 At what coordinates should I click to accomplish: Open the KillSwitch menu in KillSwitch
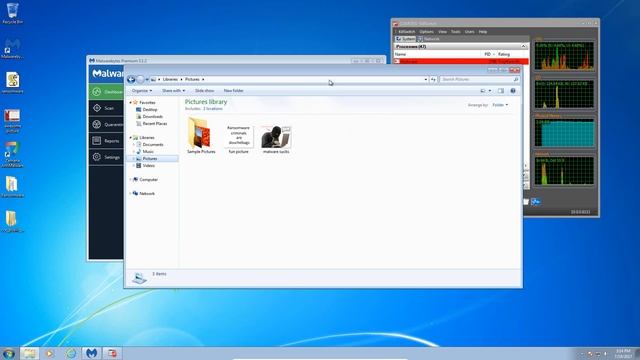click(x=407, y=31)
